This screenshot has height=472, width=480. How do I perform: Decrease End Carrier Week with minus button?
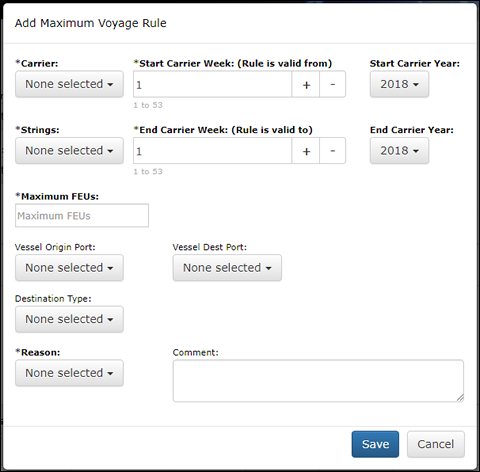tap(332, 151)
